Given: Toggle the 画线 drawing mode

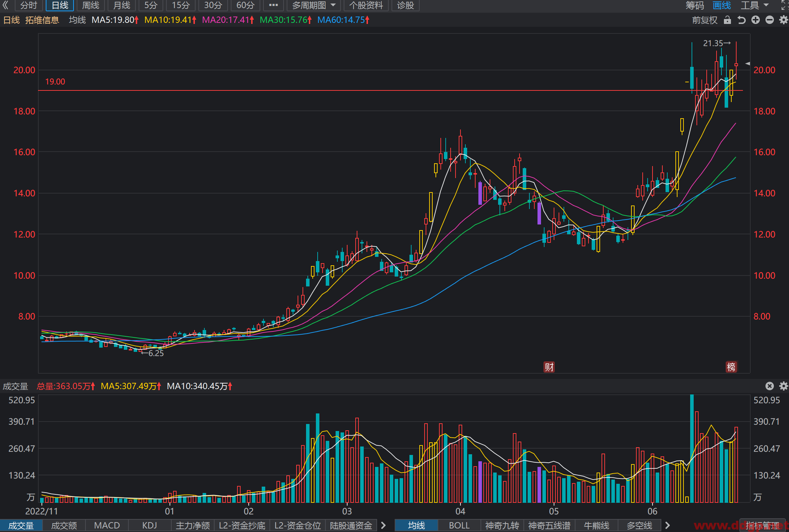Looking at the screenshot, I should (x=722, y=5).
